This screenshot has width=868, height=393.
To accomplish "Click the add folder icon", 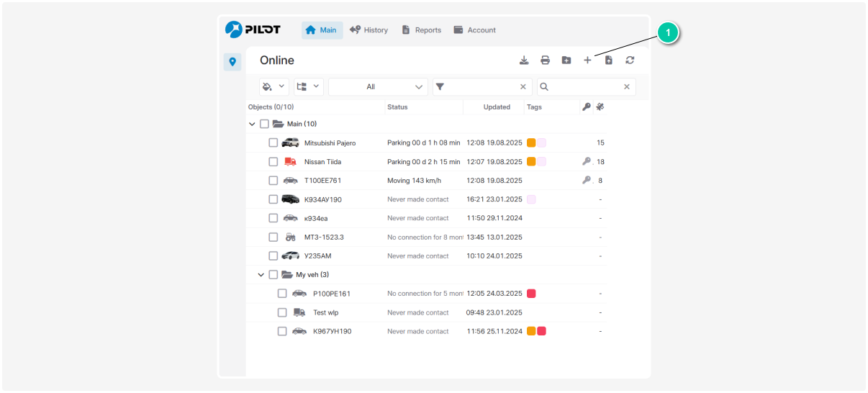I will coord(566,60).
